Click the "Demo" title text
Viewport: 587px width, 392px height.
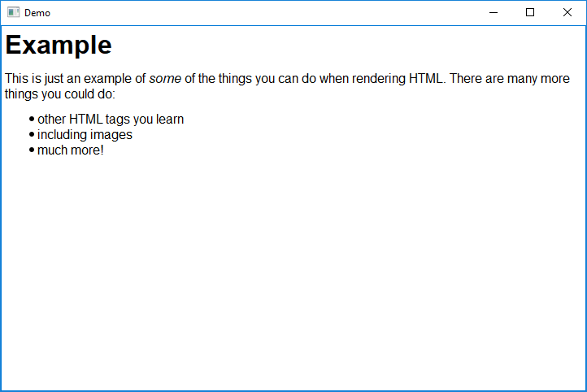[37, 13]
